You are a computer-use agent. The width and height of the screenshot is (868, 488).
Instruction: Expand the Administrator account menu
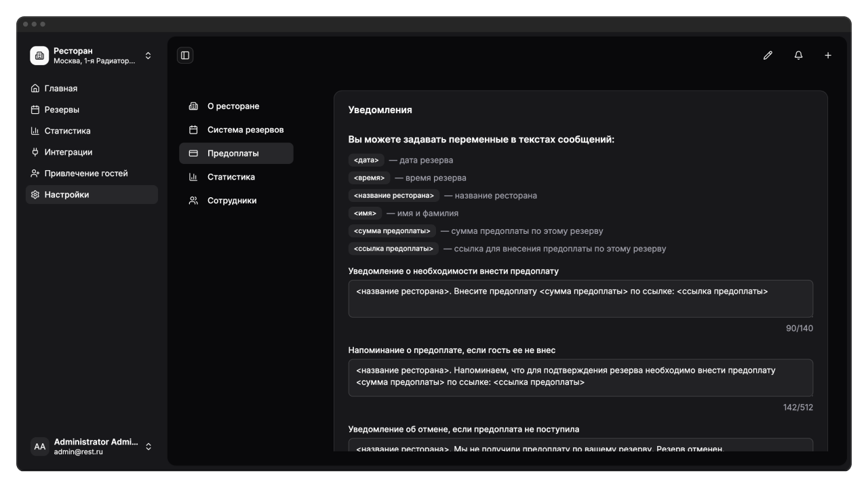click(x=149, y=447)
